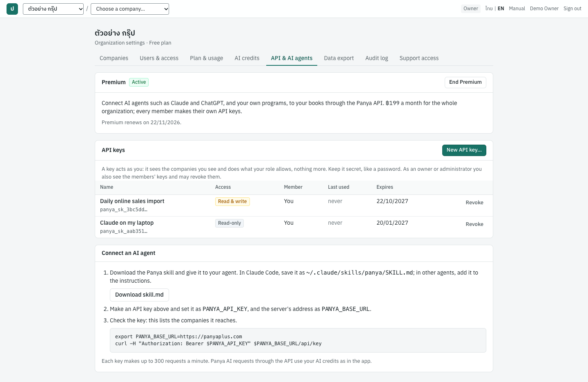Click the End Premium button

click(465, 82)
